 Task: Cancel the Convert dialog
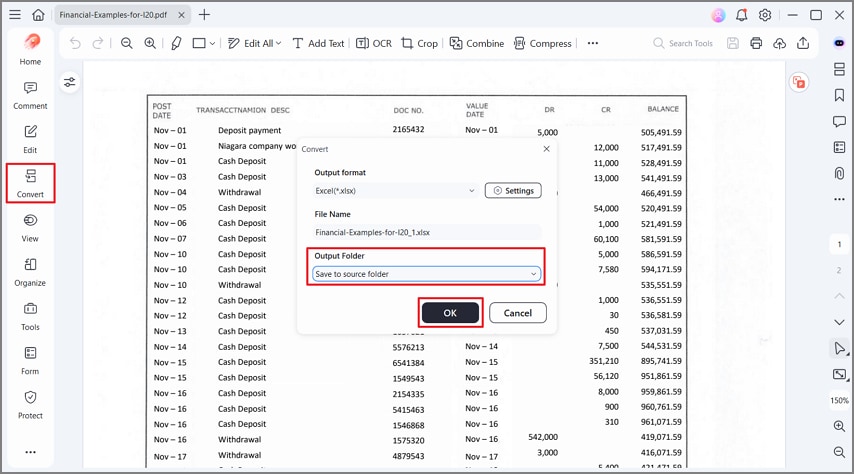[517, 313]
